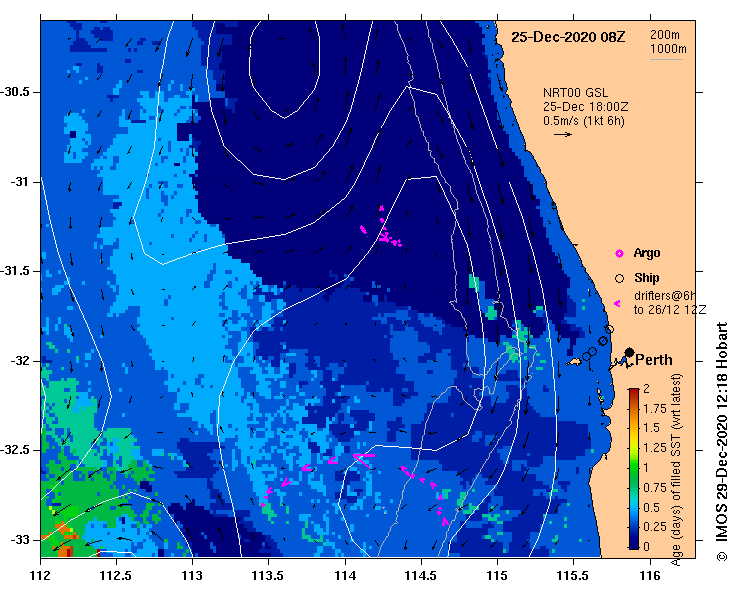Click the filled black dot marking Perth
Image resolution: width=739 pixels, height=592 pixels.
(629, 352)
